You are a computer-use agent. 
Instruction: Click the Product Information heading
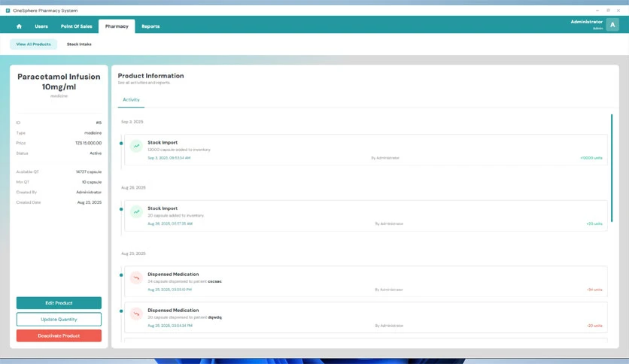(x=150, y=76)
